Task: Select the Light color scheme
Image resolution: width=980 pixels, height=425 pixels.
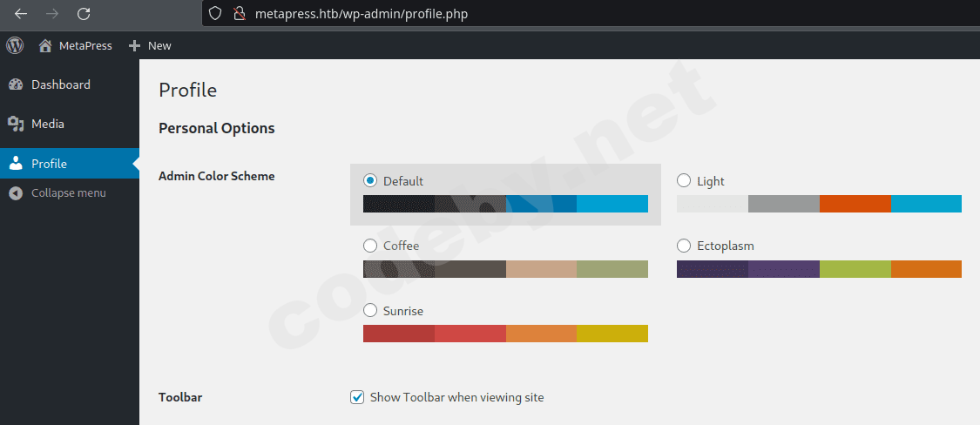Action: click(684, 181)
